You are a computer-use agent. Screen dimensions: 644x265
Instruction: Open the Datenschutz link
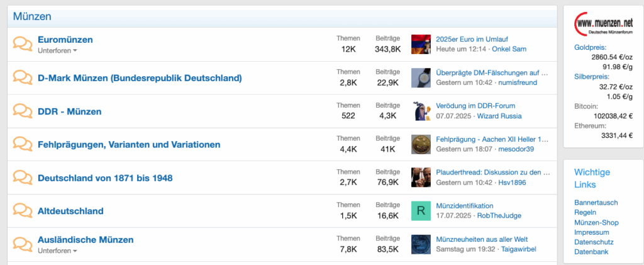pyautogui.click(x=594, y=242)
